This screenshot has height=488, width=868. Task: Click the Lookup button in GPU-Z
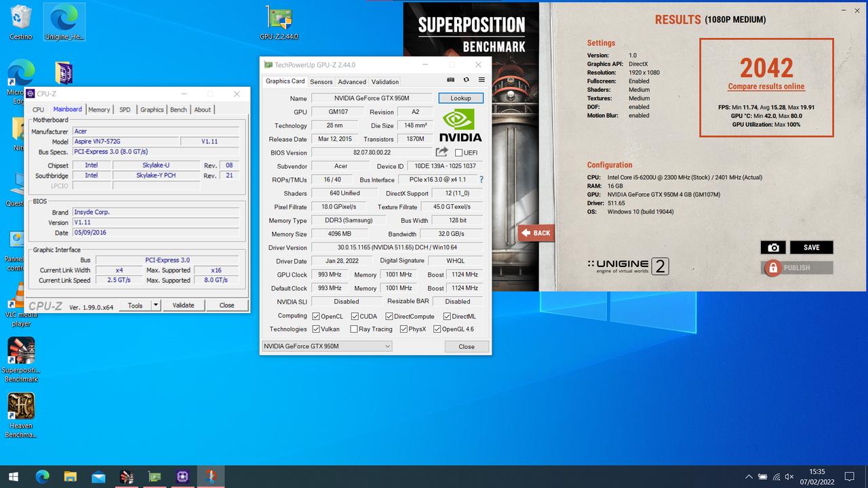pos(460,98)
